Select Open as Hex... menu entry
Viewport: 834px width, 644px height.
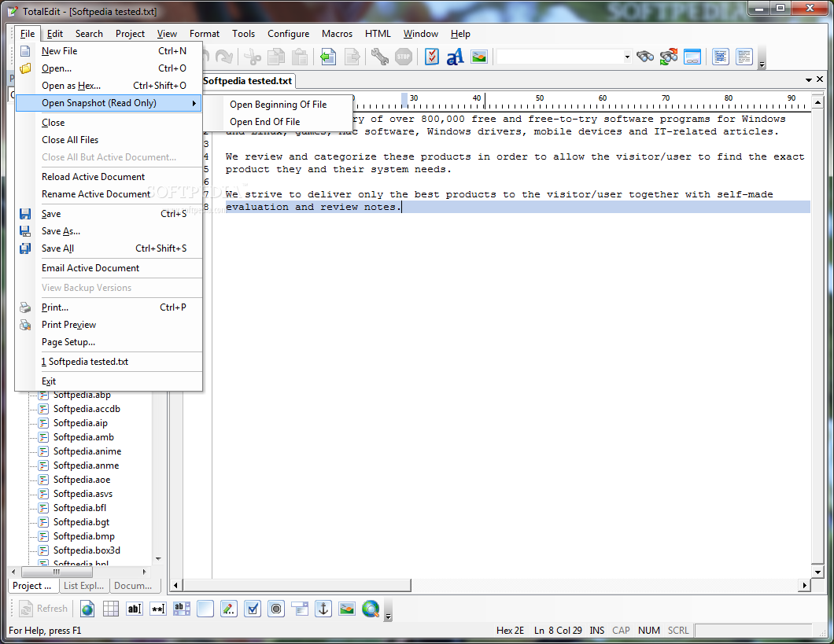(109, 86)
